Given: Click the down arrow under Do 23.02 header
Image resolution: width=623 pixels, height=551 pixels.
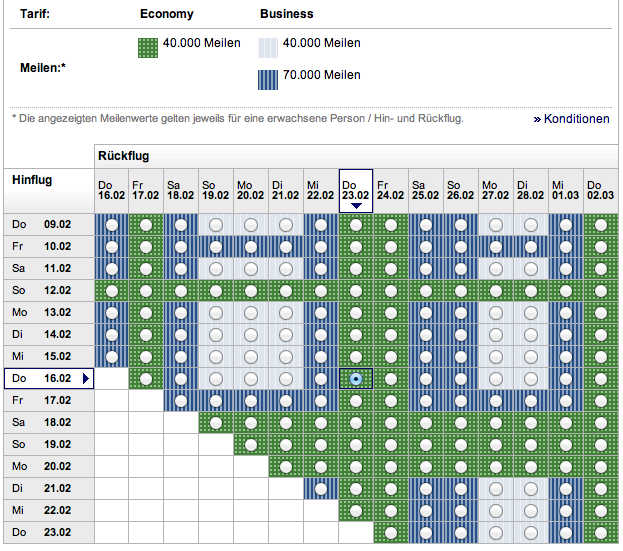Looking at the screenshot, I should click(x=356, y=205).
